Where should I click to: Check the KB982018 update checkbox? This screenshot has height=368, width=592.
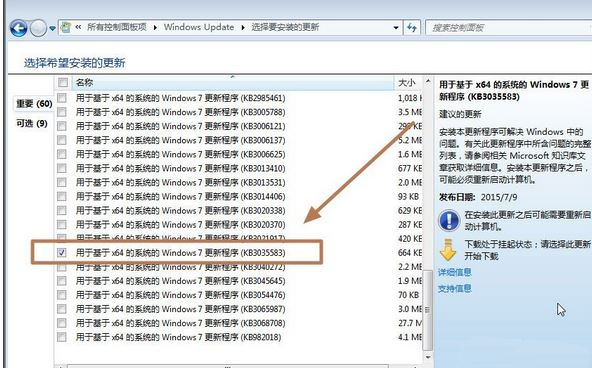tap(62, 337)
